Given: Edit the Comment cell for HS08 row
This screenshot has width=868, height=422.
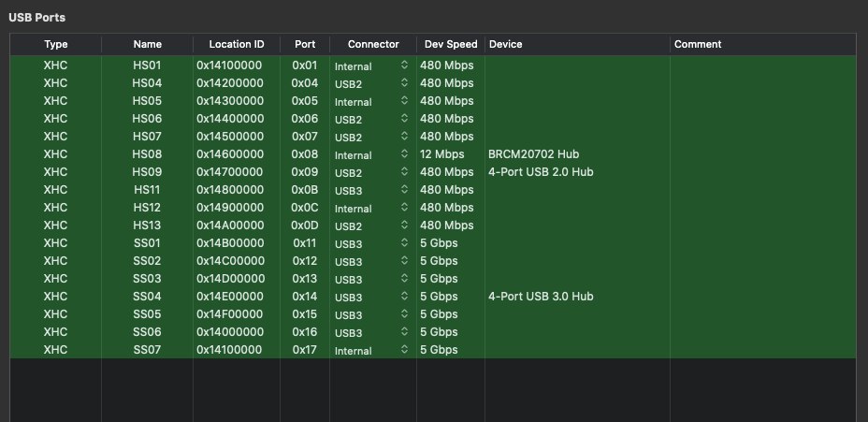Looking at the screenshot, I should pos(763,154).
